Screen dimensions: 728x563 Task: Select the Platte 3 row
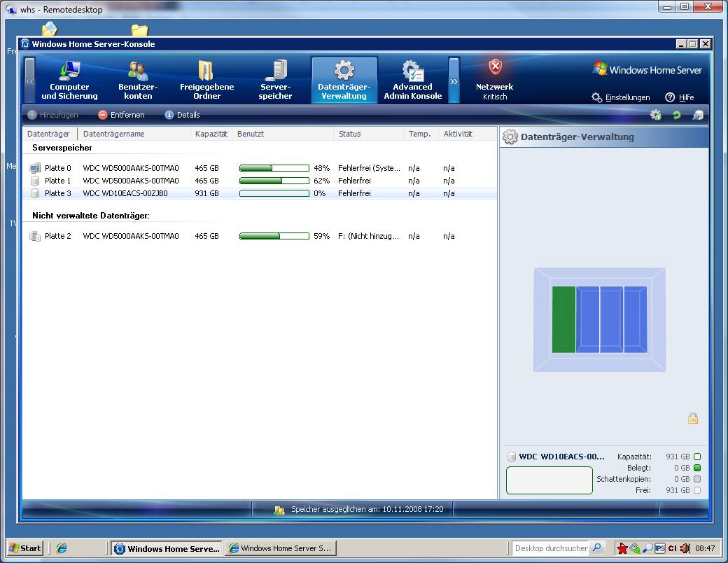pos(259,193)
